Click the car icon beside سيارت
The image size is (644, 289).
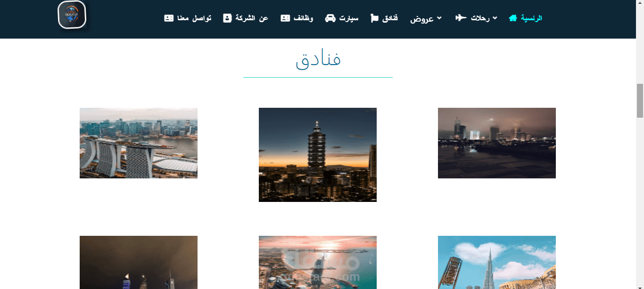click(x=330, y=18)
